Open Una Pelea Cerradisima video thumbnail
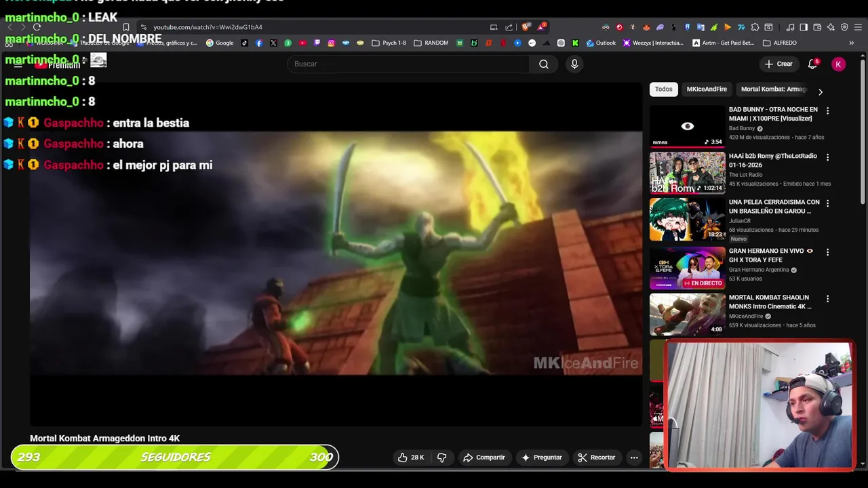Image resolution: width=868 pixels, height=488 pixels. pyautogui.click(x=688, y=219)
